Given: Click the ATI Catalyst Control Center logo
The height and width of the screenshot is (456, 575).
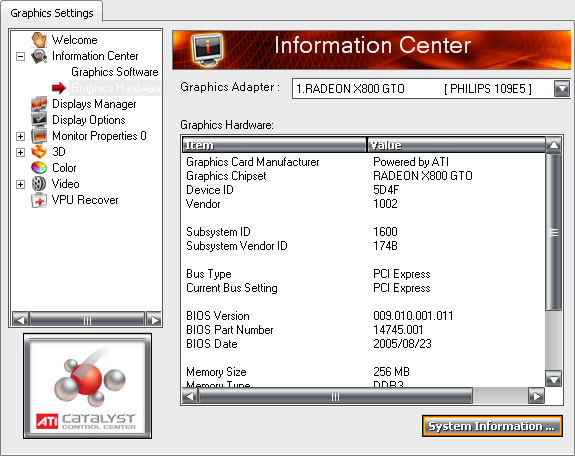Looking at the screenshot, I should coord(87,386).
